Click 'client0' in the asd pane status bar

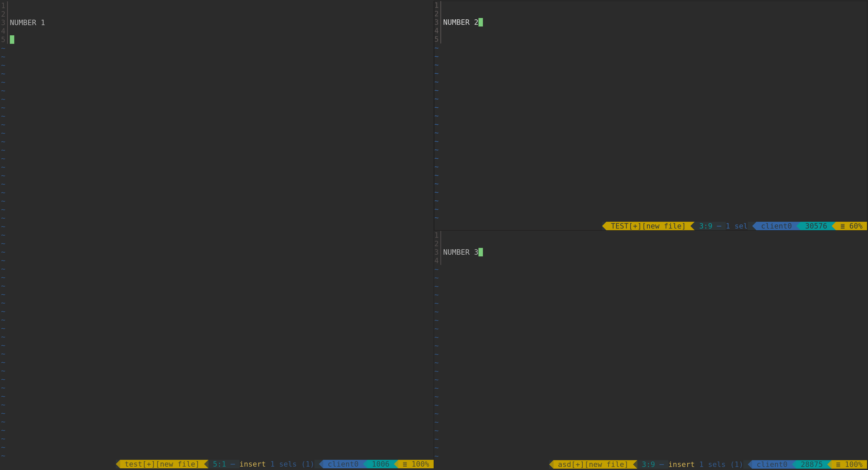tap(772, 464)
